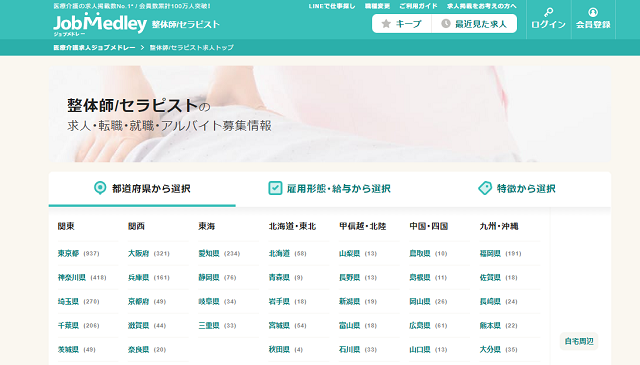
Task: Select 岩手県 prefecture link
Action: 279,302
